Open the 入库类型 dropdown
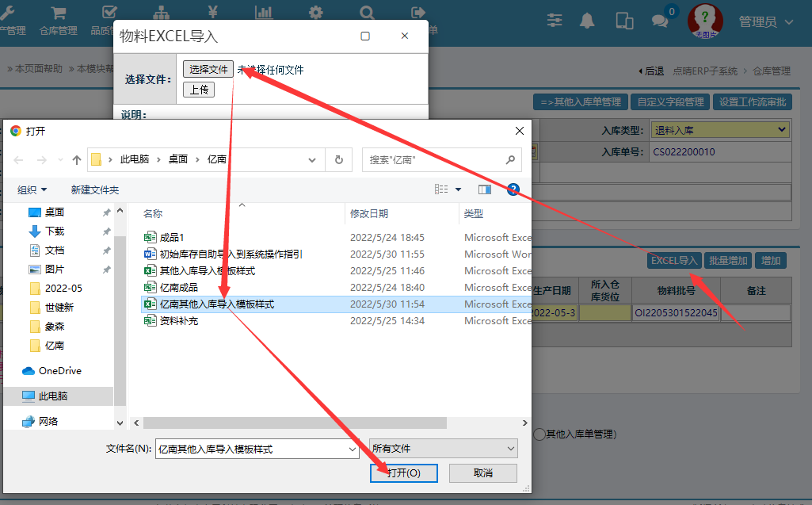 (719, 130)
